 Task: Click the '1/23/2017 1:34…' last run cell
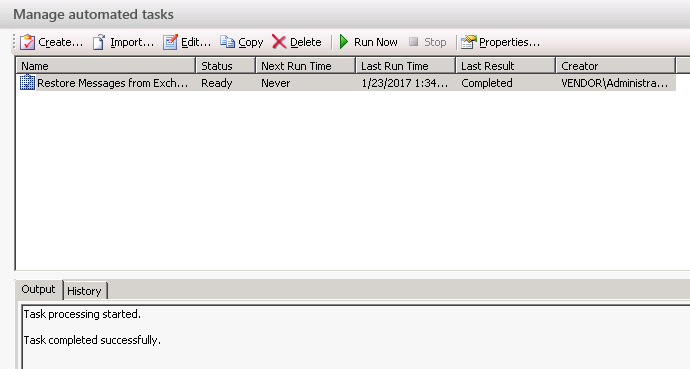tap(405, 83)
